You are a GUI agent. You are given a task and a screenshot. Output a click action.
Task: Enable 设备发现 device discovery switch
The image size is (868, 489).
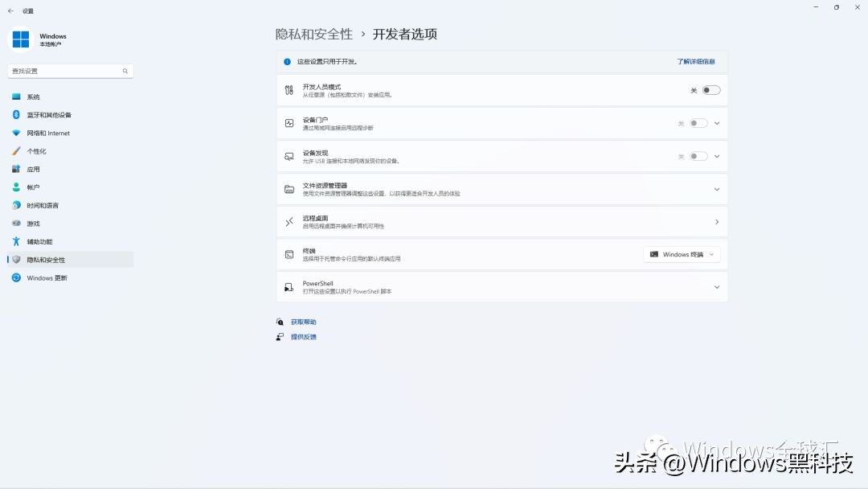(698, 156)
